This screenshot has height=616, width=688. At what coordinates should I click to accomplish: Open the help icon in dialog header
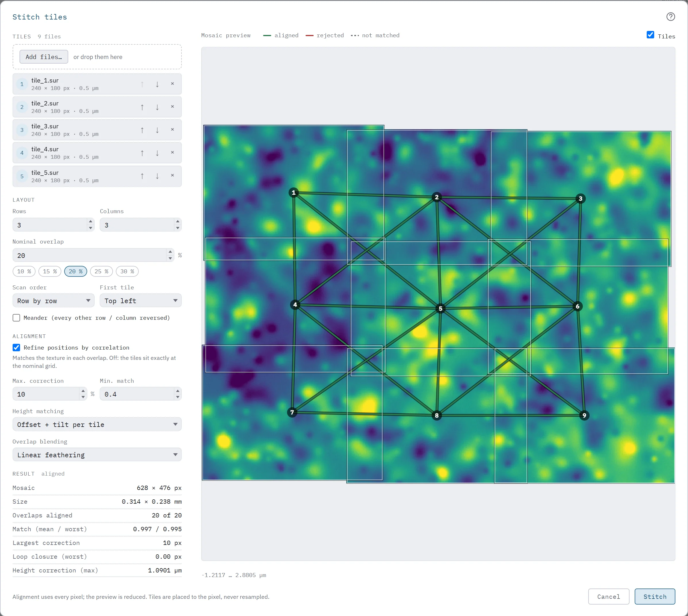(671, 17)
